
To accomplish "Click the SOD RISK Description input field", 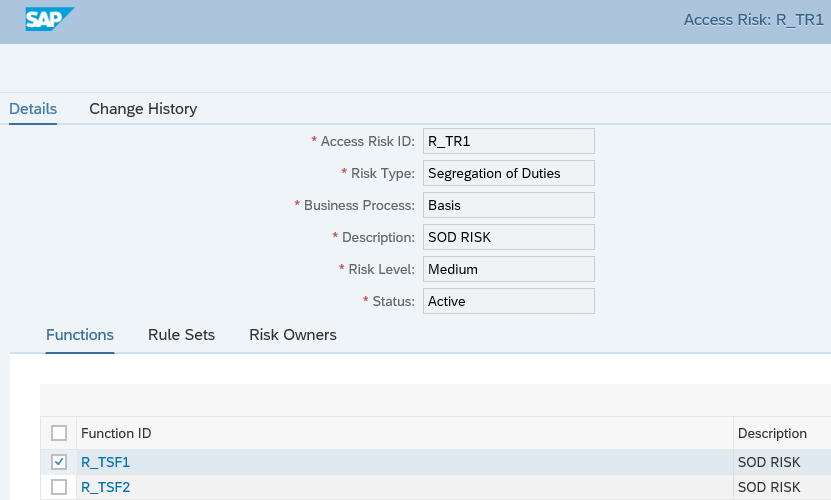I will tap(508, 237).
